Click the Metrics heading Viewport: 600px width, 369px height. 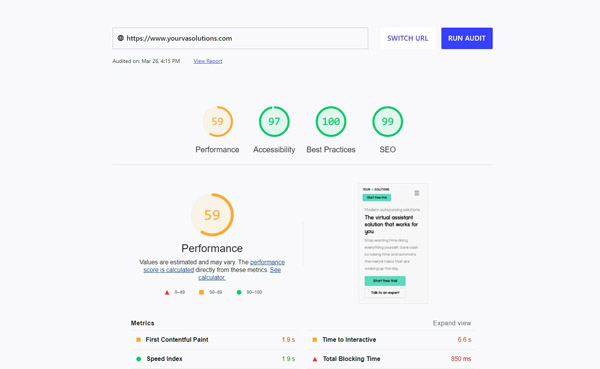[x=142, y=323]
